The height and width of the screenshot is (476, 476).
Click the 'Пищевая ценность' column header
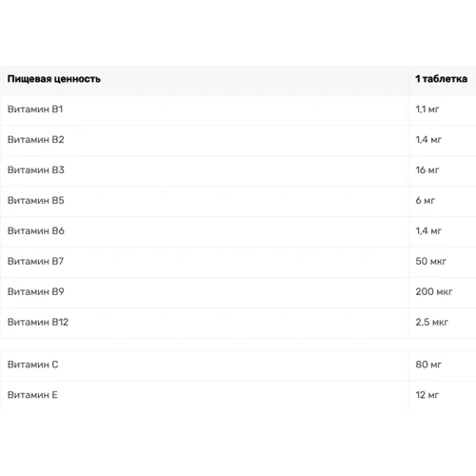tap(54, 79)
